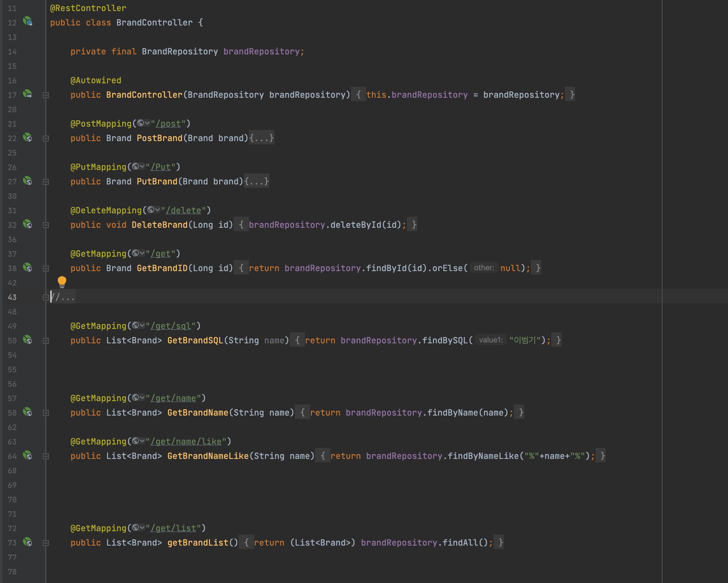Click the endpoint gutter icon for GetBrandNameLike
The image size is (728, 583).
click(x=28, y=455)
